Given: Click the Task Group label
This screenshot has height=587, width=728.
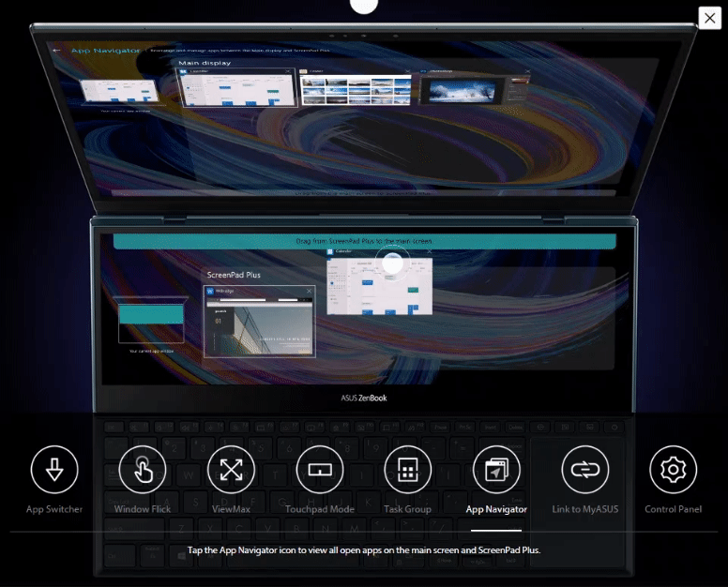Looking at the screenshot, I should tap(408, 509).
